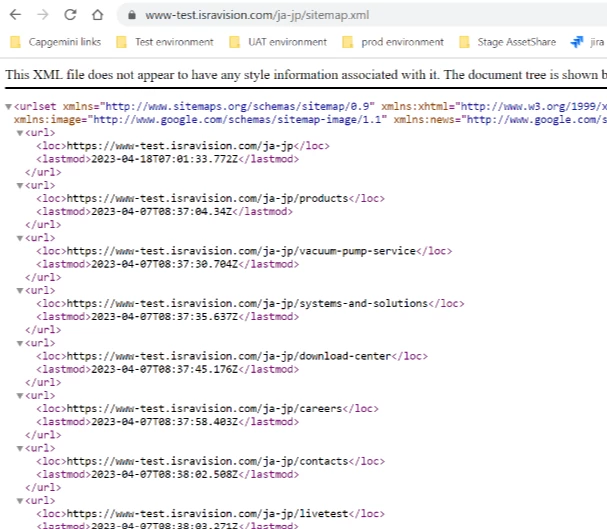
Task: Click the loc URL ending in ja-jp/products
Action: tap(207, 199)
